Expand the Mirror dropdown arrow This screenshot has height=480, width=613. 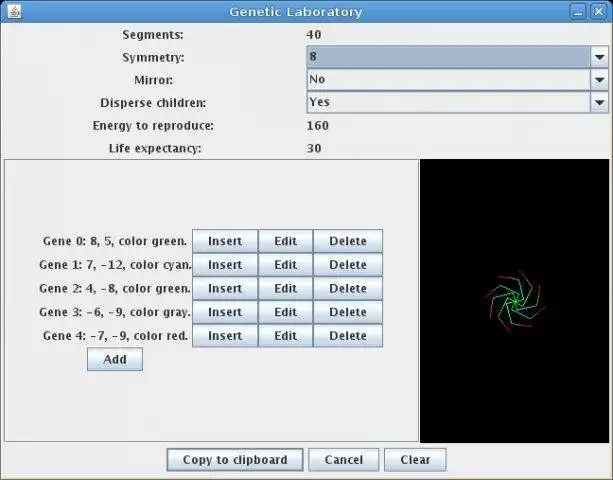pos(599,80)
